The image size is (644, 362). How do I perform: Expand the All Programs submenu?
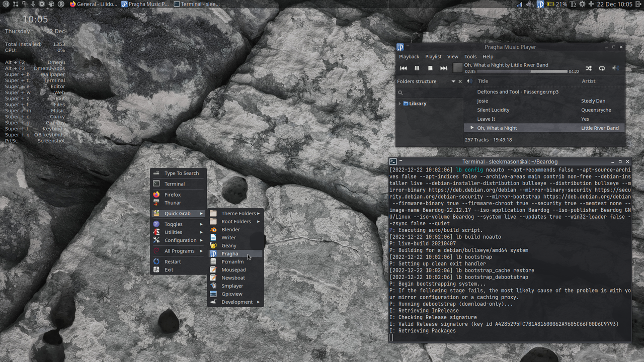[179, 251]
